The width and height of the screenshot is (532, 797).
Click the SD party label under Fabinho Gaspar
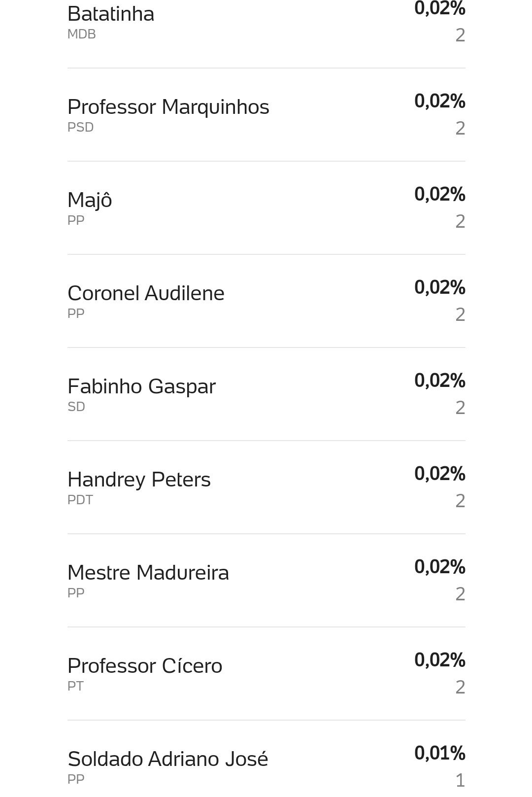[76, 407]
